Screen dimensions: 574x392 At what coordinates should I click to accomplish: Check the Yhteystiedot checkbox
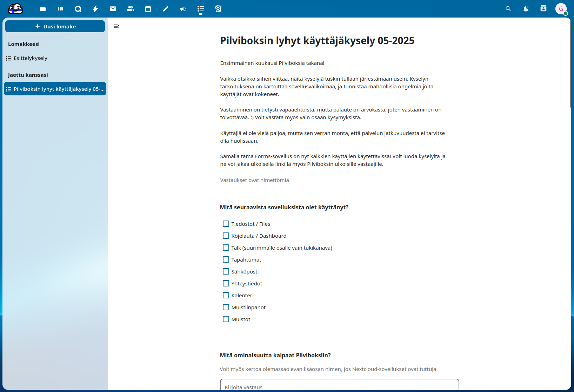[x=226, y=283]
